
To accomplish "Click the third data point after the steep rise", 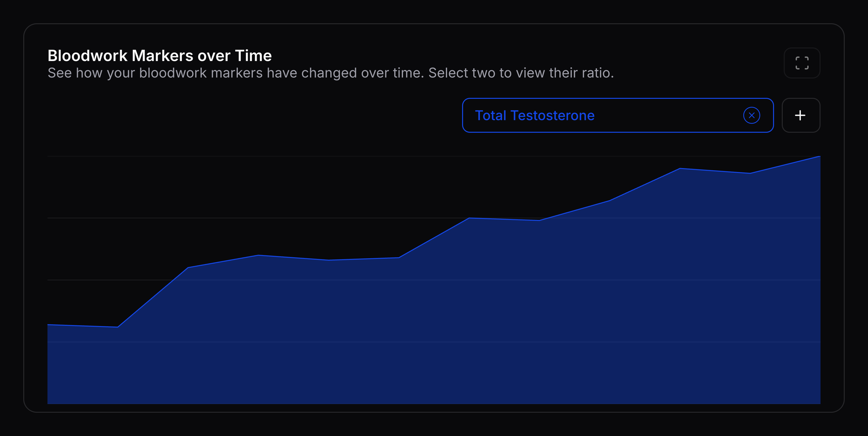I will [x=188, y=267].
